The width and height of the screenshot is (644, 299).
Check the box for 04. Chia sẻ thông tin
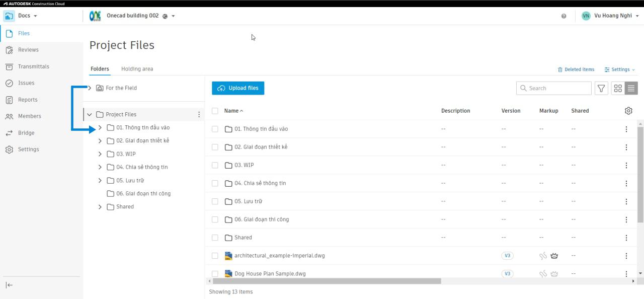pos(215,183)
